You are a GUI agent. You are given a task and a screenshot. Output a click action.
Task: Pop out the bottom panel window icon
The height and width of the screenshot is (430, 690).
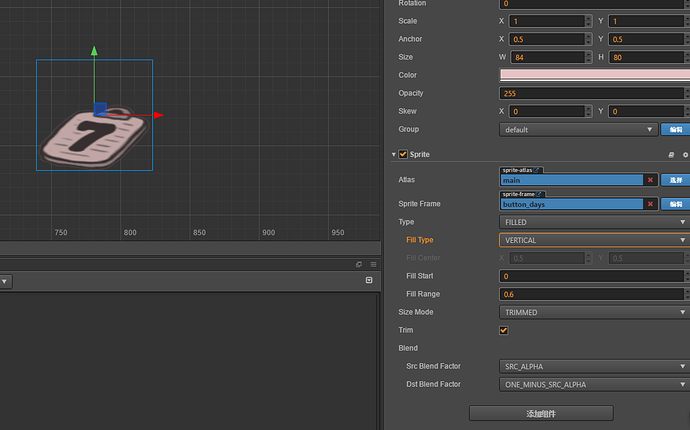[359, 264]
